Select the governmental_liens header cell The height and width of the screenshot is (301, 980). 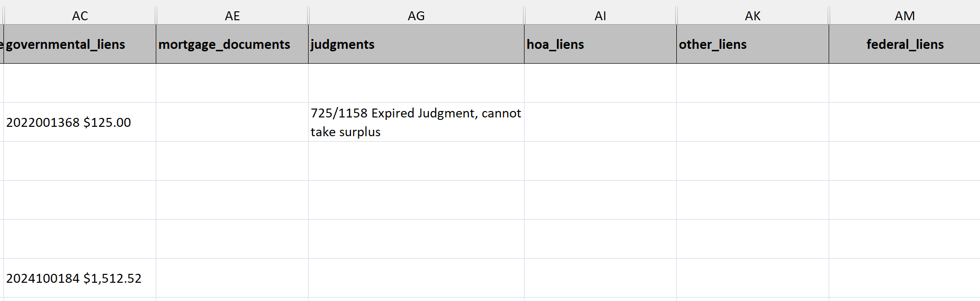pos(80,44)
